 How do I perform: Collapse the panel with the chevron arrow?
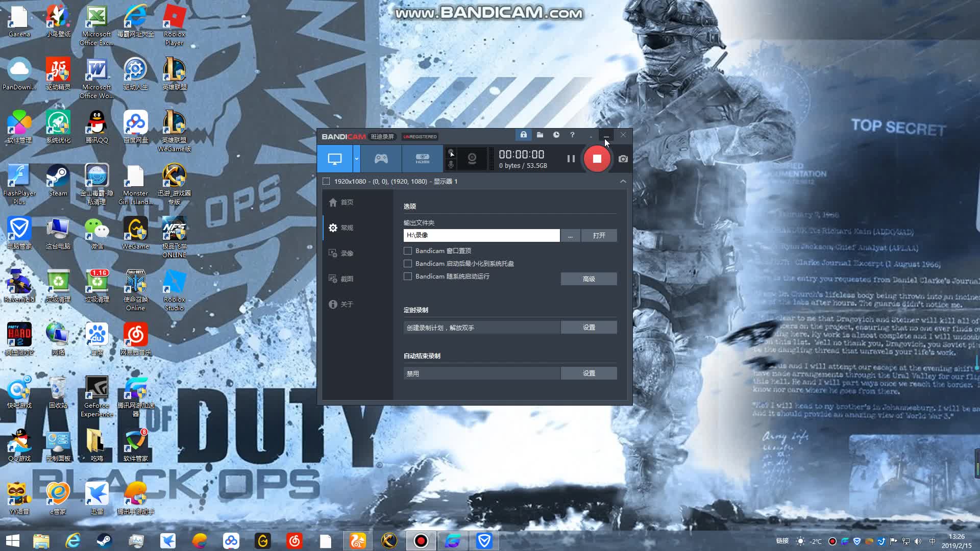[x=623, y=182]
